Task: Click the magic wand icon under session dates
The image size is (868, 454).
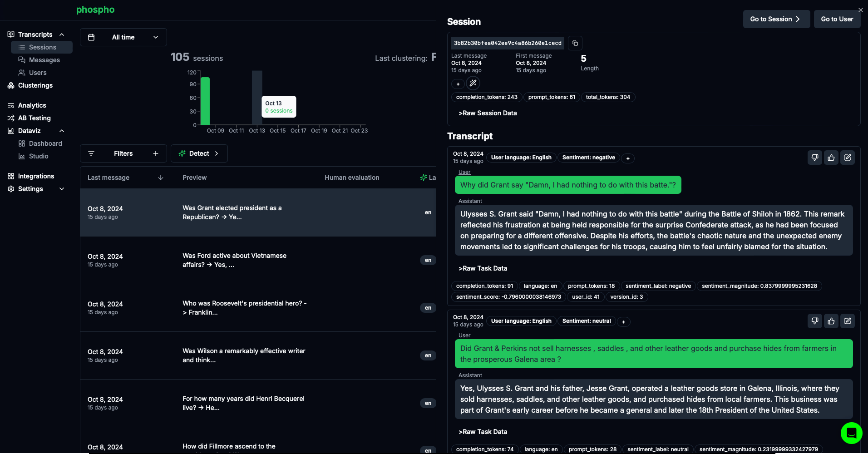Action: 473,83
